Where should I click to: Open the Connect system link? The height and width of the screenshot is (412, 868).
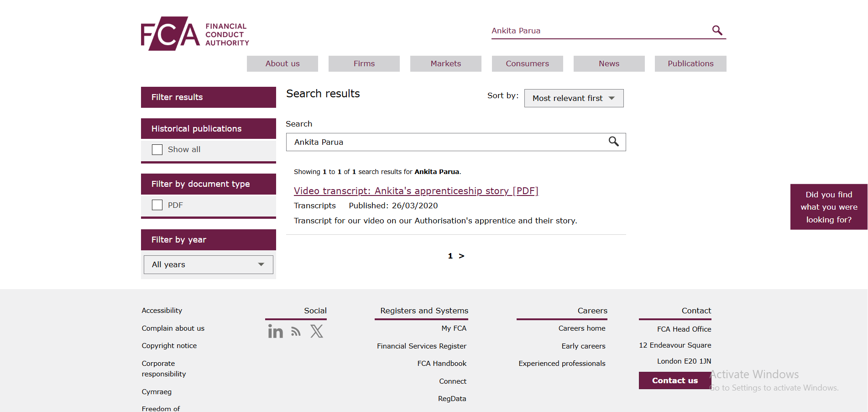coord(453,381)
